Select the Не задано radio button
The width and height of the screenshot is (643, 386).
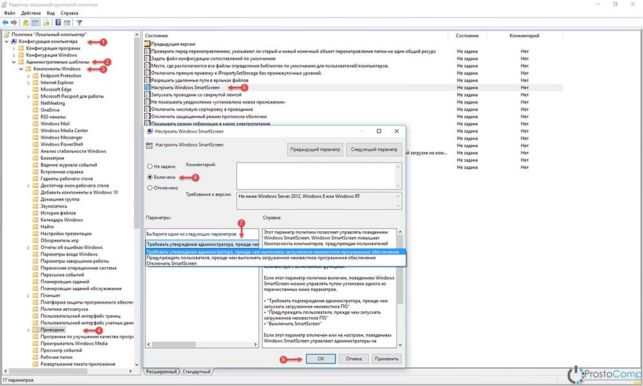pos(150,167)
